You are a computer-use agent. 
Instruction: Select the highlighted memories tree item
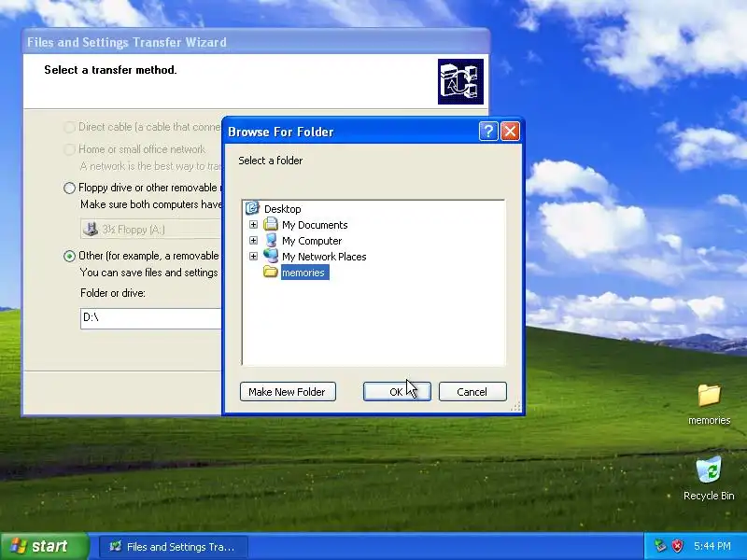(305, 273)
